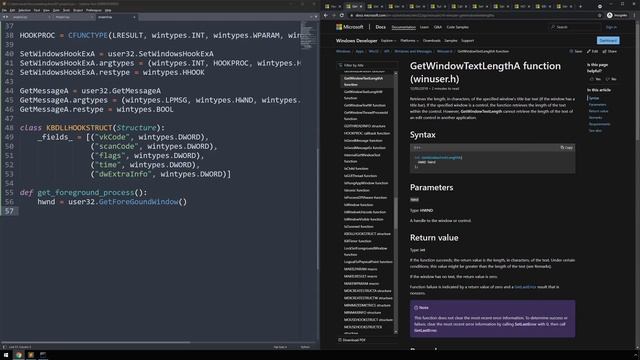Viewport: 640px width, 360px height.
Task: Bookmark this page with the star icon
Action: 599,15
